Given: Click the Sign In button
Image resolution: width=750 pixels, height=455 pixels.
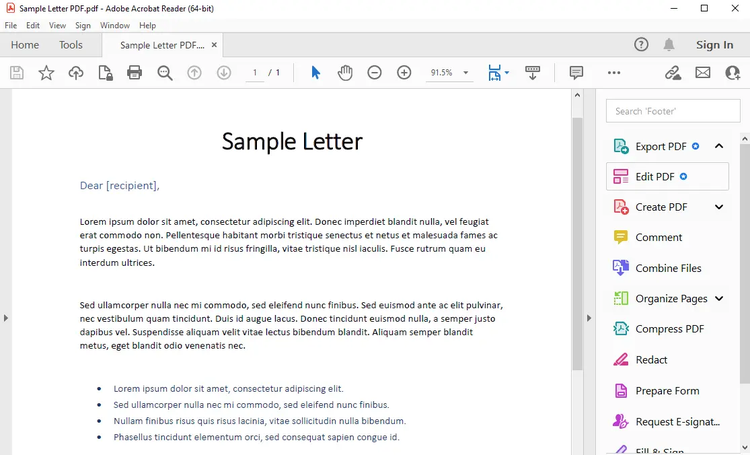Looking at the screenshot, I should (x=714, y=44).
